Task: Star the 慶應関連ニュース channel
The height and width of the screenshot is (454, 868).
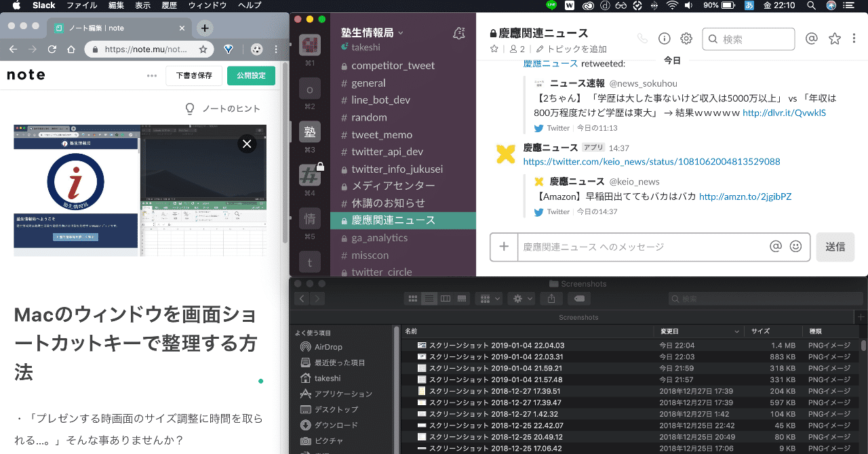Action: (x=494, y=49)
